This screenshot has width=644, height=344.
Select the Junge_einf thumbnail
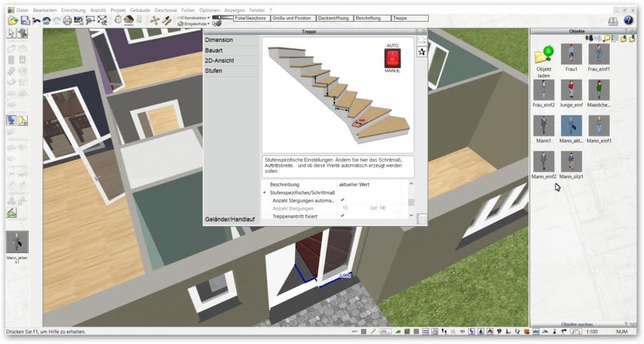click(x=571, y=90)
